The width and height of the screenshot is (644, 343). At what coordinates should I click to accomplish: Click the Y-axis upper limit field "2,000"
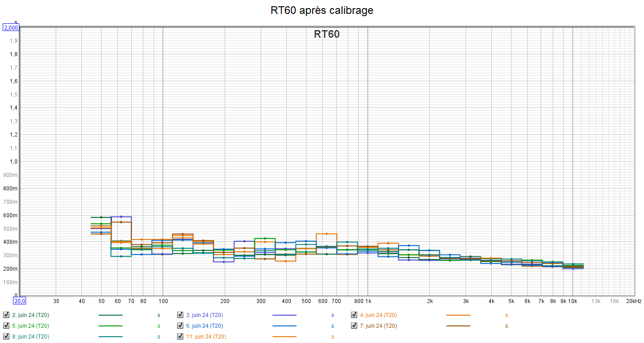tap(11, 28)
